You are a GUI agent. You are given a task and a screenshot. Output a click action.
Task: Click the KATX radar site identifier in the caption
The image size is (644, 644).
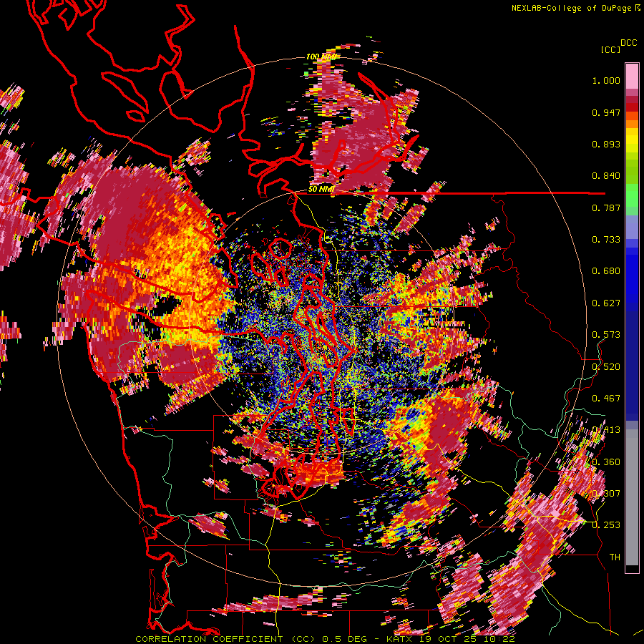pos(399,639)
